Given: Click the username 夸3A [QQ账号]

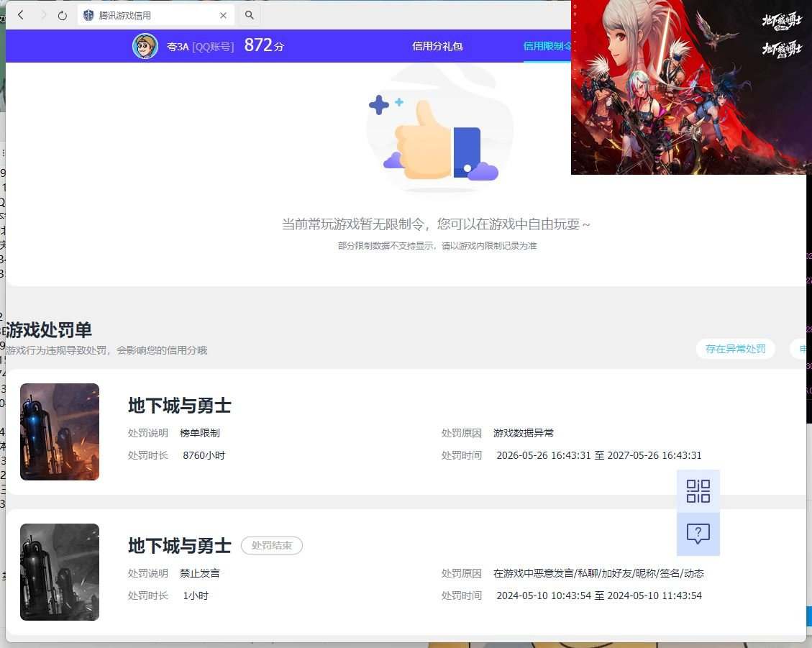Looking at the screenshot, I should pyautogui.click(x=200, y=47).
